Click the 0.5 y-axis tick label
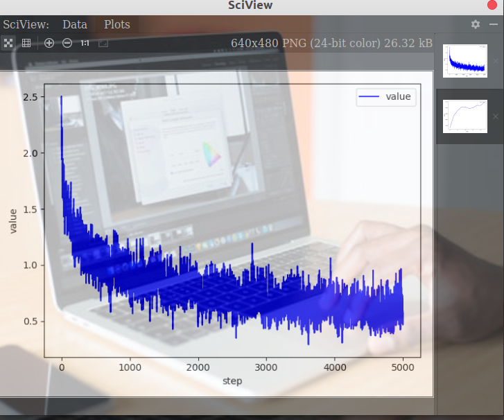 [31, 321]
